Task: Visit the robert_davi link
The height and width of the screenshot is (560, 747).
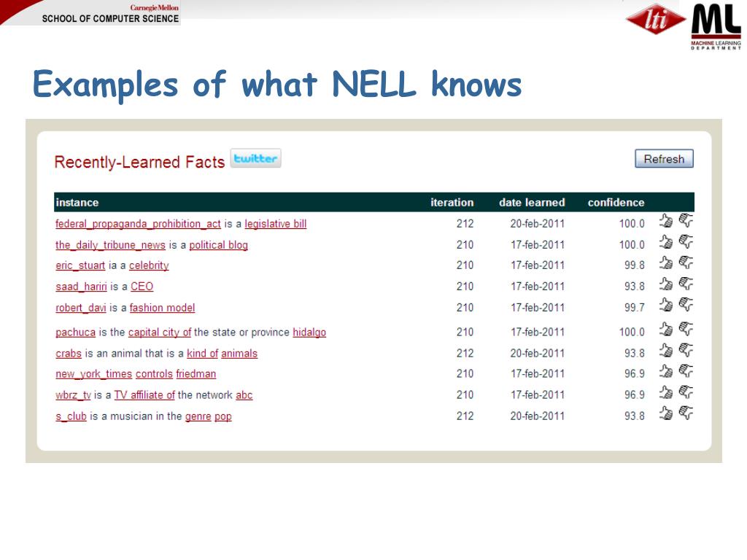Action: pos(80,308)
